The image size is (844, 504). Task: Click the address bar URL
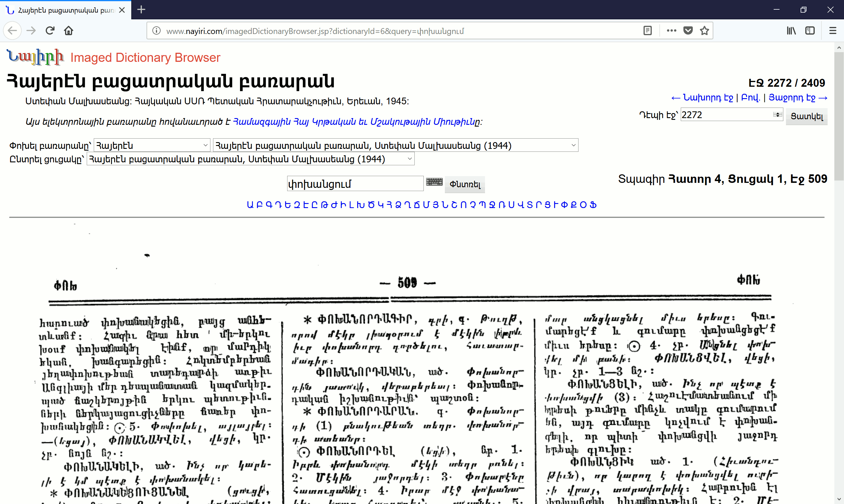[x=315, y=31]
